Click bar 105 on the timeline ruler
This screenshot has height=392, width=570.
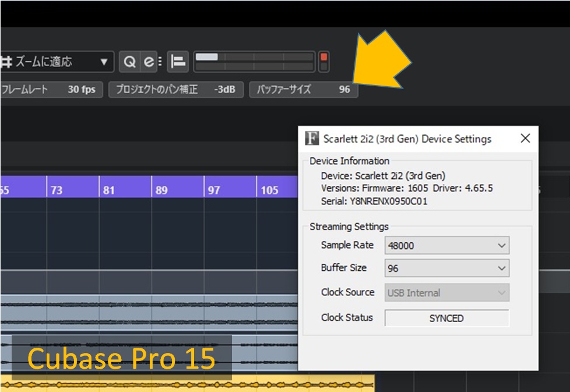pyautogui.click(x=269, y=190)
